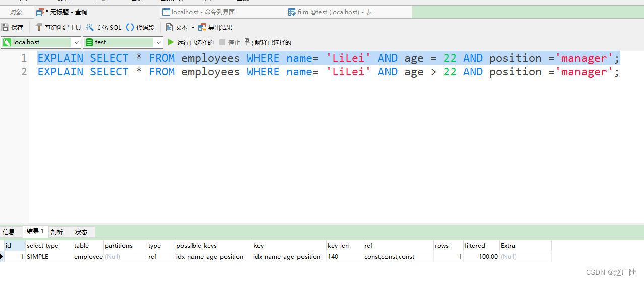
Task: Click the Save (保存) disk icon
Action: 5,28
